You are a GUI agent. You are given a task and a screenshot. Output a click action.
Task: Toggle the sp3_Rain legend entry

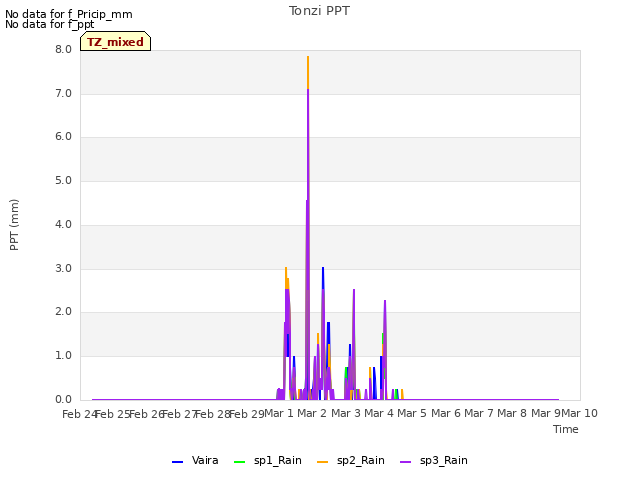[433, 461]
